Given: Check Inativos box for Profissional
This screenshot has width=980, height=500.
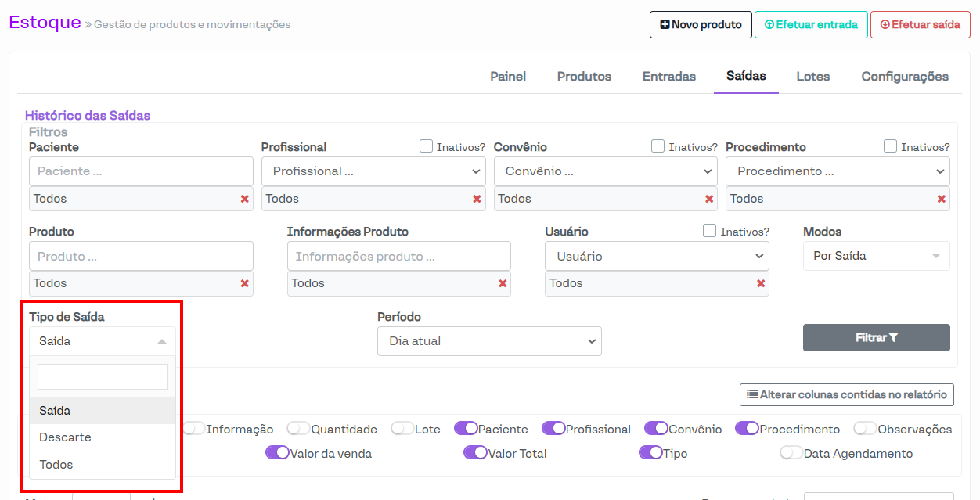Looking at the screenshot, I should click(x=427, y=146).
